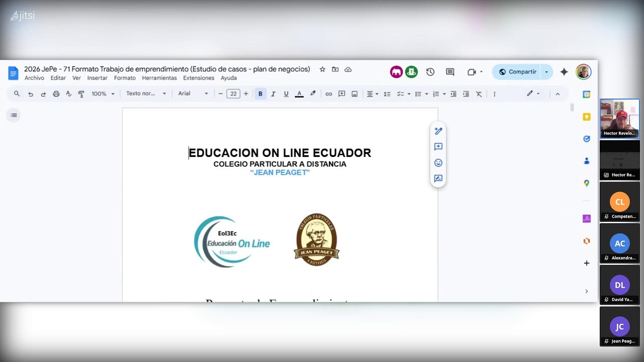Open Google Calendar side panel
Viewport: 644px width, 362px height.
(x=587, y=94)
